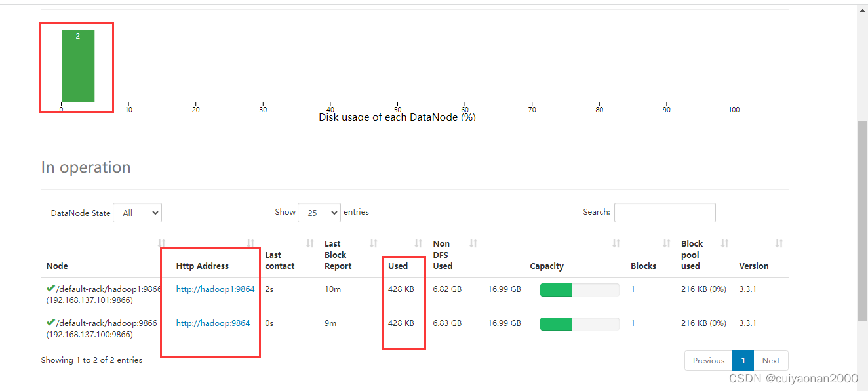Viewport: 868px width, 391px height.
Task: Click the capacity progress bar for hadoop1
Action: click(x=580, y=290)
